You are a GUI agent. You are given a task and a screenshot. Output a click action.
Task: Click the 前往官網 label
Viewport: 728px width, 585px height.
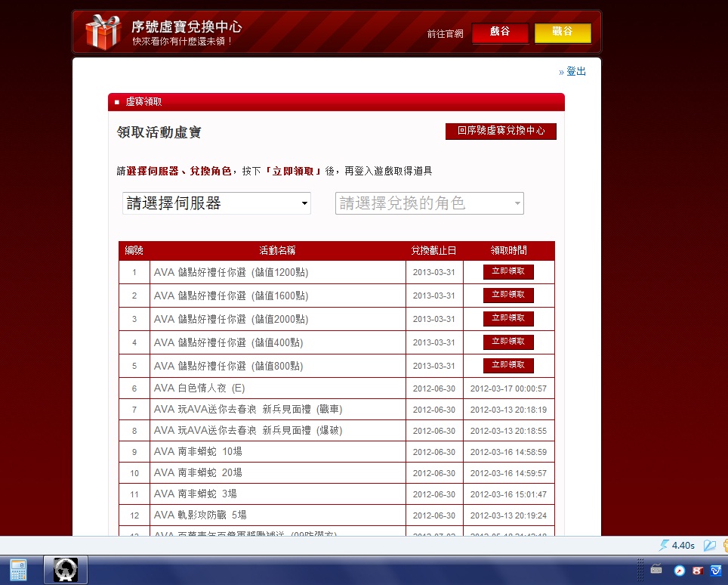(446, 34)
